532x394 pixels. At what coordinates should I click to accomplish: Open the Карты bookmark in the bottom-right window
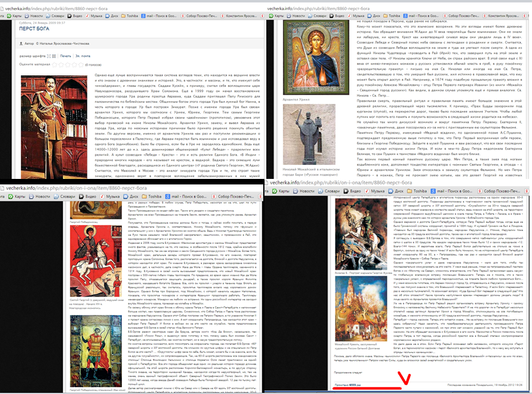point(280,191)
